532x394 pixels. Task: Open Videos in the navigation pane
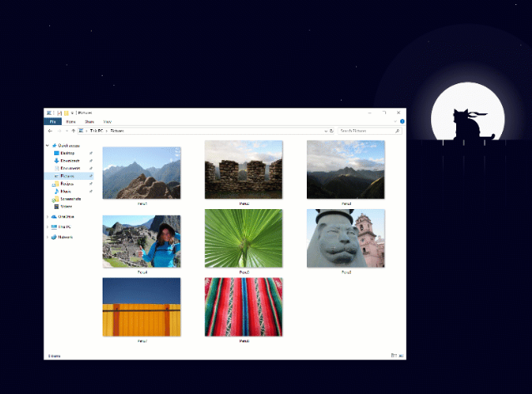[x=66, y=207]
